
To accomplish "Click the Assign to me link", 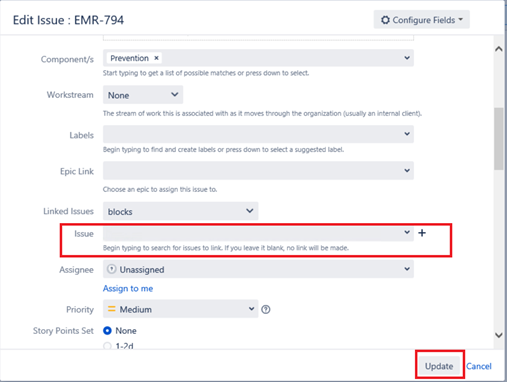I will [x=128, y=289].
